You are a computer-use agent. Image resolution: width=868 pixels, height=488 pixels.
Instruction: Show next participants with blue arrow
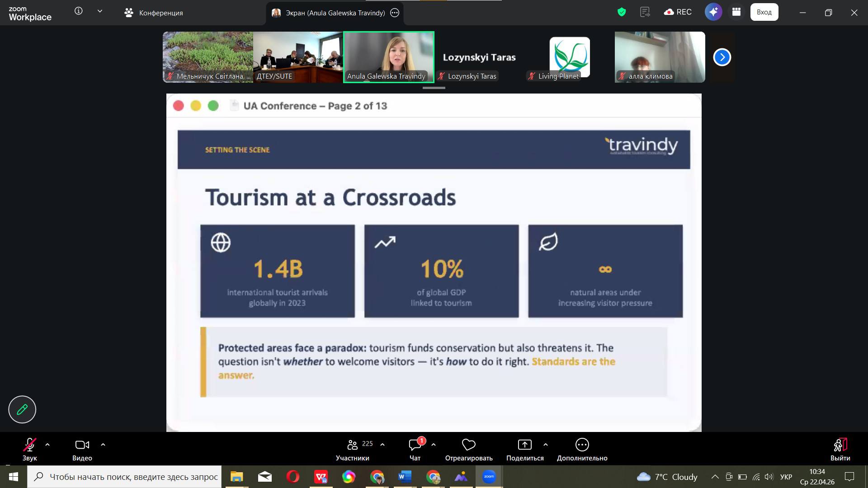[722, 57]
